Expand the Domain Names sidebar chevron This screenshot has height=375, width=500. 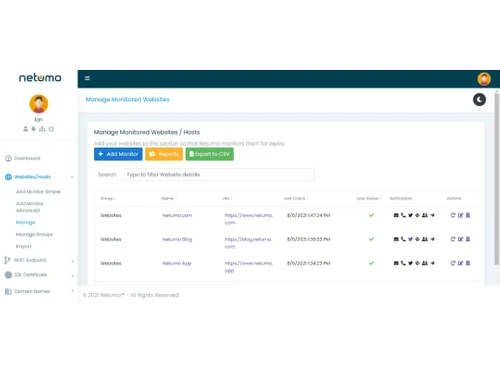[73, 291]
